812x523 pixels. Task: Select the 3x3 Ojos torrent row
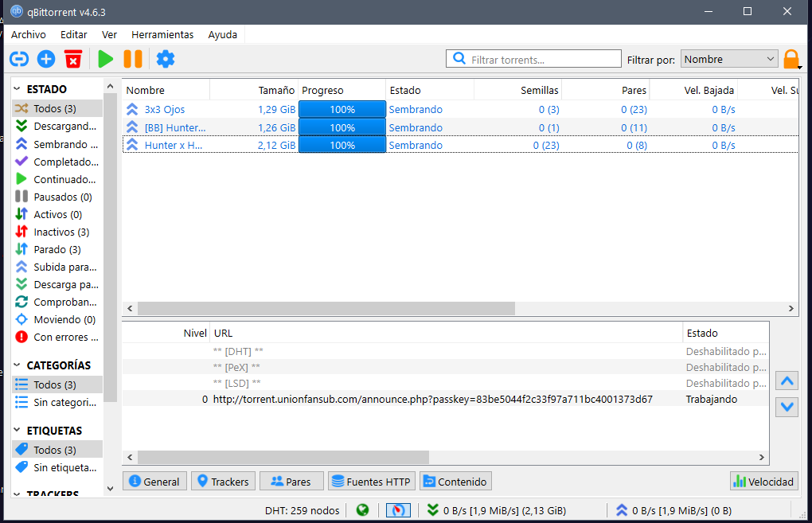tap(460, 109)
